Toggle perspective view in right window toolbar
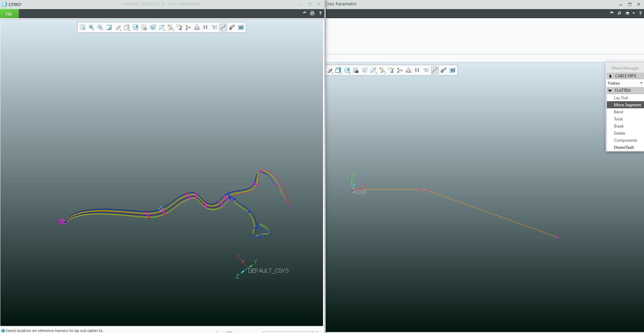 (x=365, y=70)
